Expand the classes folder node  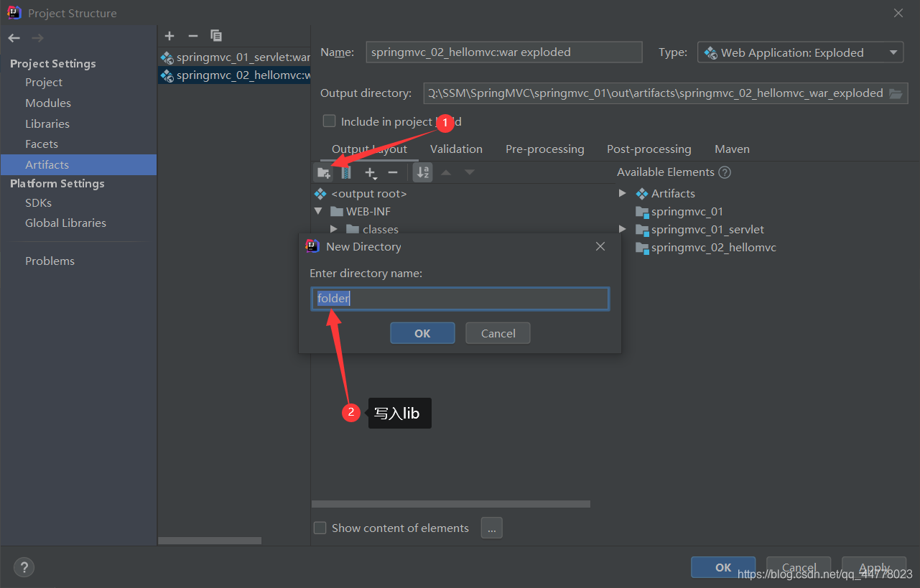coord(334,230)
